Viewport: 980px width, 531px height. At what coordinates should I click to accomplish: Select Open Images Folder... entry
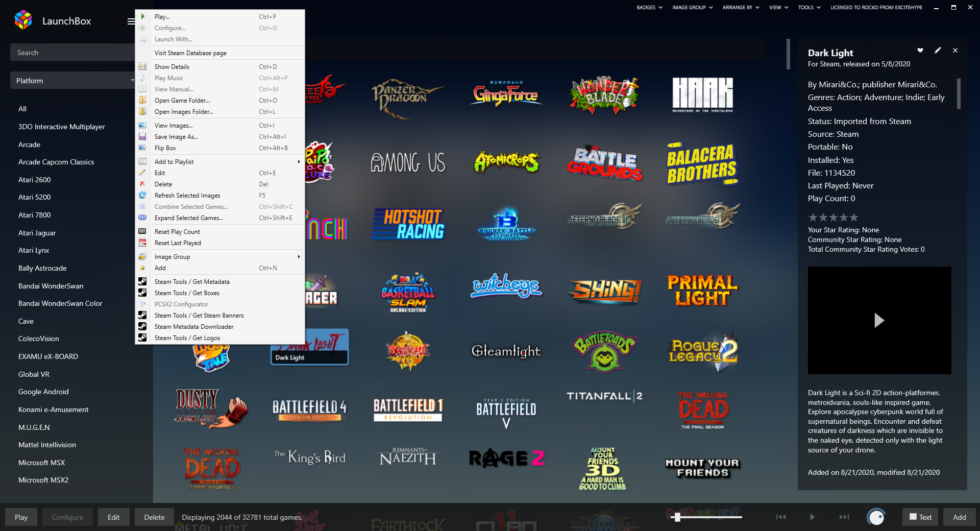[220, 112]
